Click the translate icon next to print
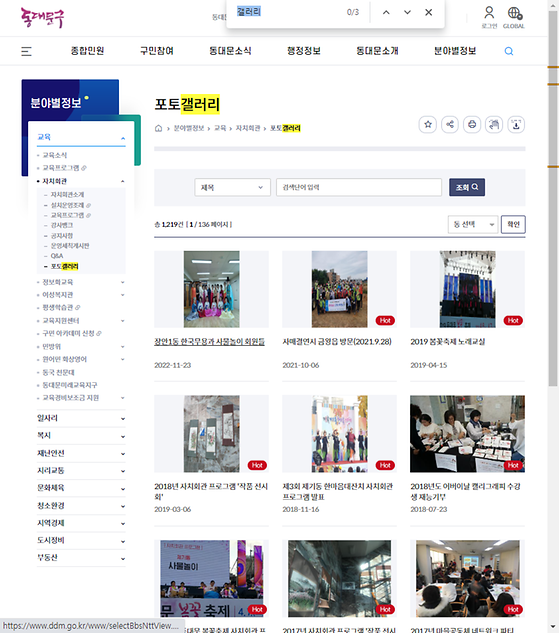 coord(494,124)
